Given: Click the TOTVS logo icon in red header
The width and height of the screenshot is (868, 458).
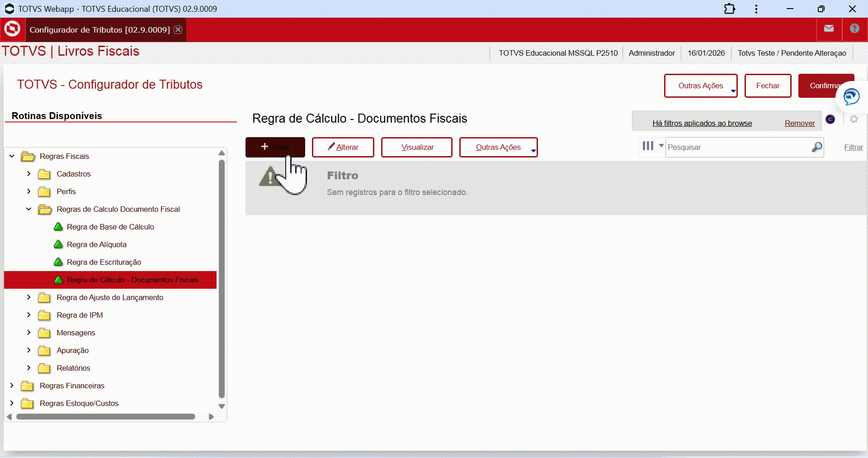Looking at the screenshot, I should (12, 29).
